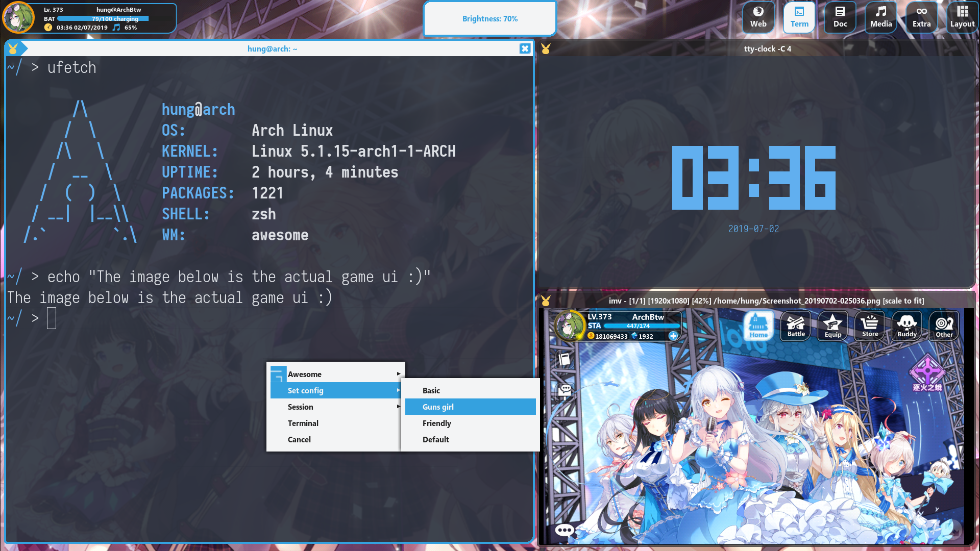Viewport: 980px width, 551px height.
Task: Click the "hung@arch: ~" terminal title
Action: click(x=273, y=49)
